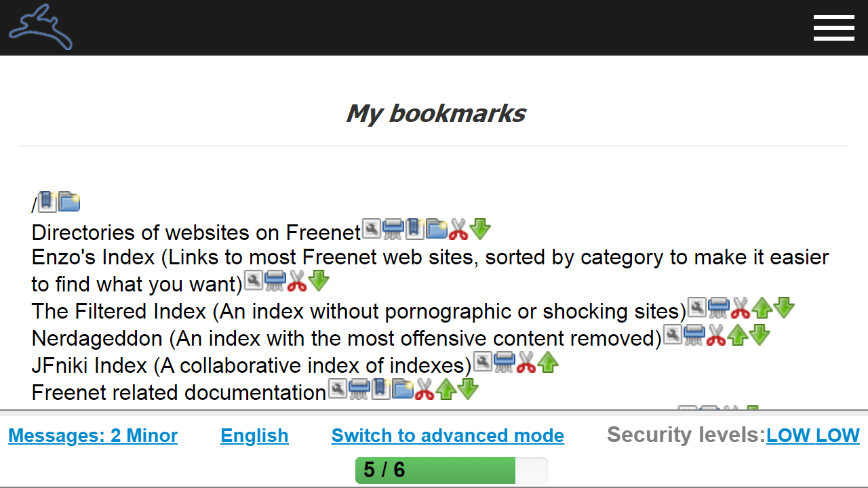The width and height of the screenshot is (868, 488).
Task: Add a new category at root level
Action: 69,201
